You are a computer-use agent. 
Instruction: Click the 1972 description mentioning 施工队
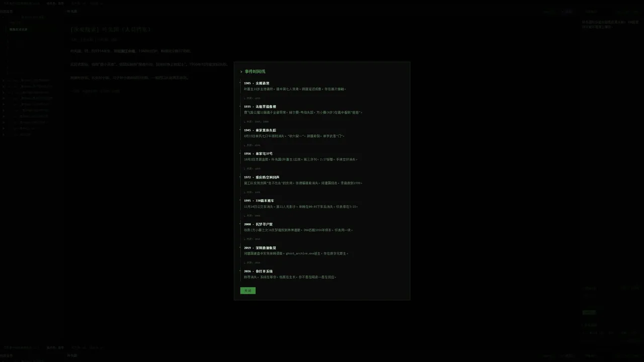[303, 184]
